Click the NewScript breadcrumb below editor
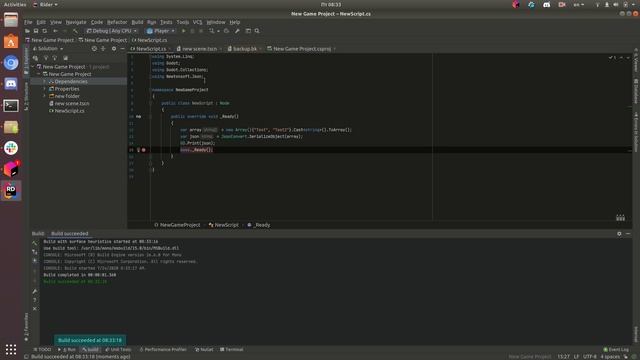 coord(224,225)
